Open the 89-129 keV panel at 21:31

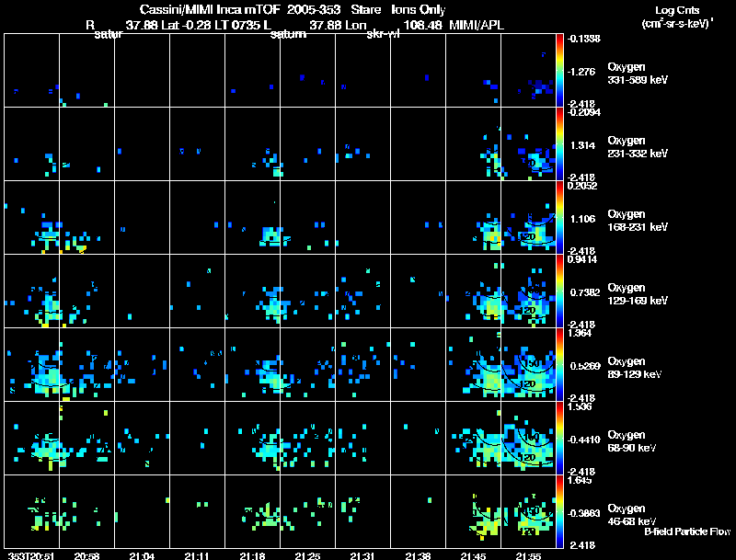[362, 365]
